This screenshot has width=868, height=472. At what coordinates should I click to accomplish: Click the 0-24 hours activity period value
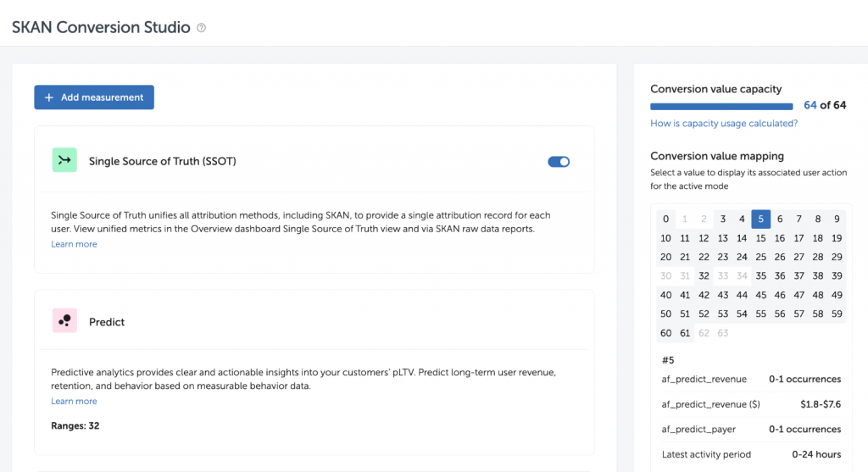click(x=816, y=454)
